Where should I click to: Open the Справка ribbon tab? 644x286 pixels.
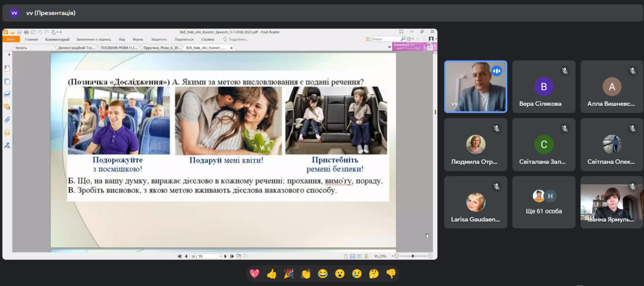(x=208, y=39)
